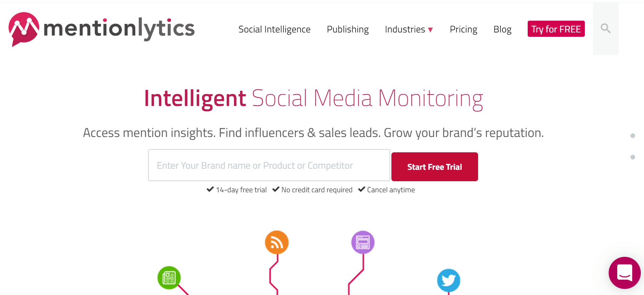The image size is (644, 295).
Task: Open the search magnifier icon
Action: click(x=605, y=28)
